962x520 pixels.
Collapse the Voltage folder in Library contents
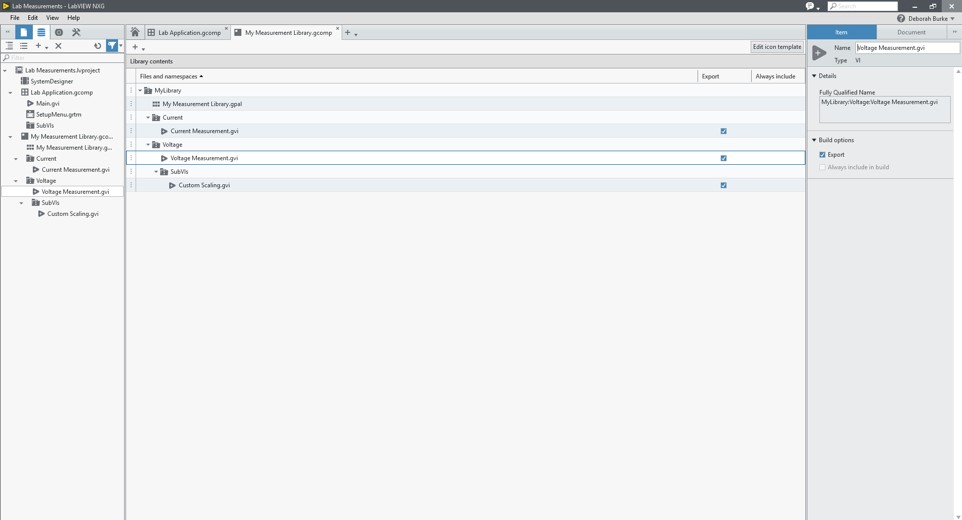tap(148, 144)
